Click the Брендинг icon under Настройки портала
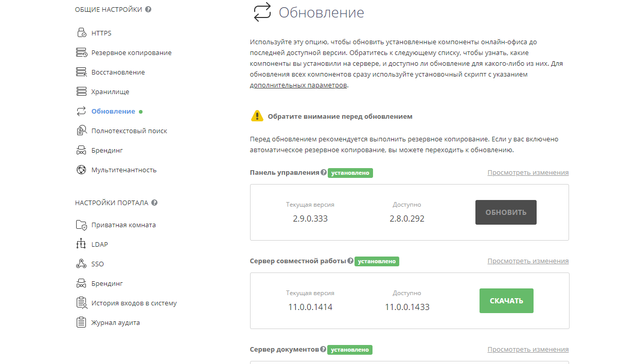 click(x=81, y=283)
